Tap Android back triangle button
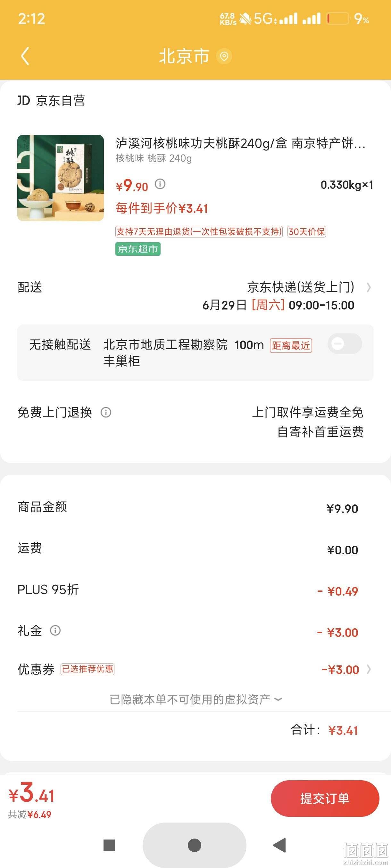The height and width of the screenshot is (868, 391). [279, 845]
